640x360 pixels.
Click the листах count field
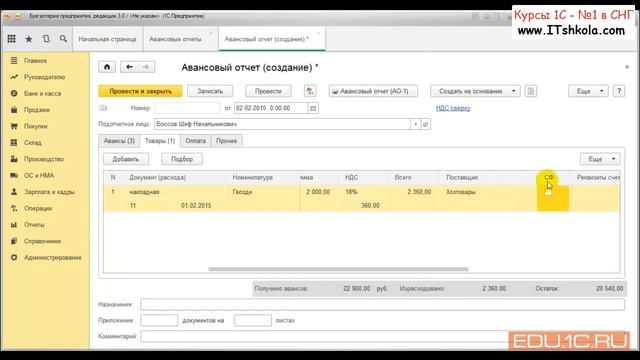[x=253, y=320]
